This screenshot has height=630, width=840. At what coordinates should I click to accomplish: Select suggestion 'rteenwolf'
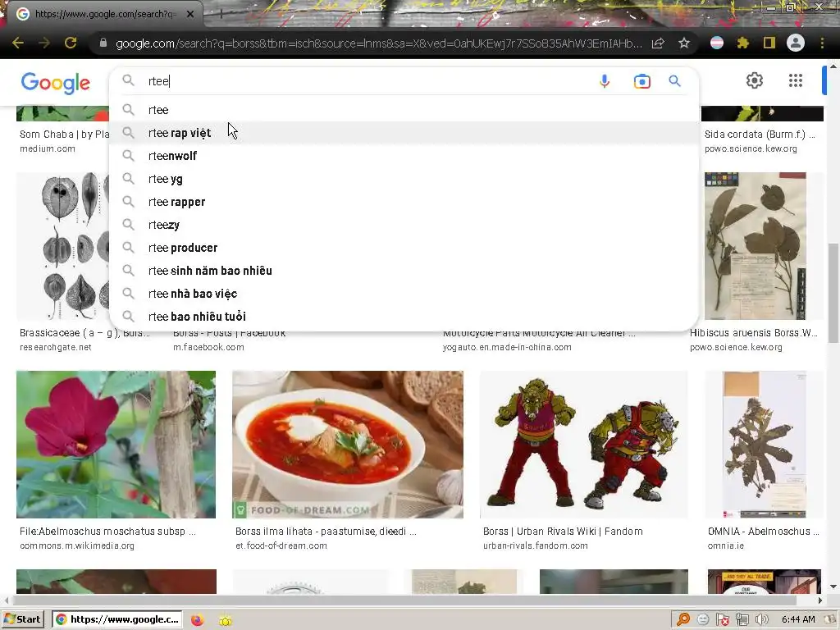pyautogui.click(x=404, y=156)
